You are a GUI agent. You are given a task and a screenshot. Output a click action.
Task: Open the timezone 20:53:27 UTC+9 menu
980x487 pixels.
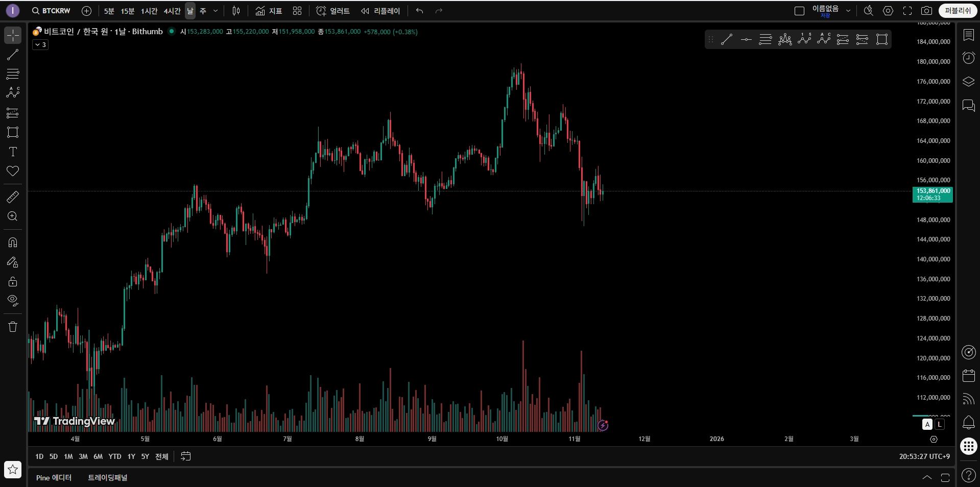click(x=924, y=456)
